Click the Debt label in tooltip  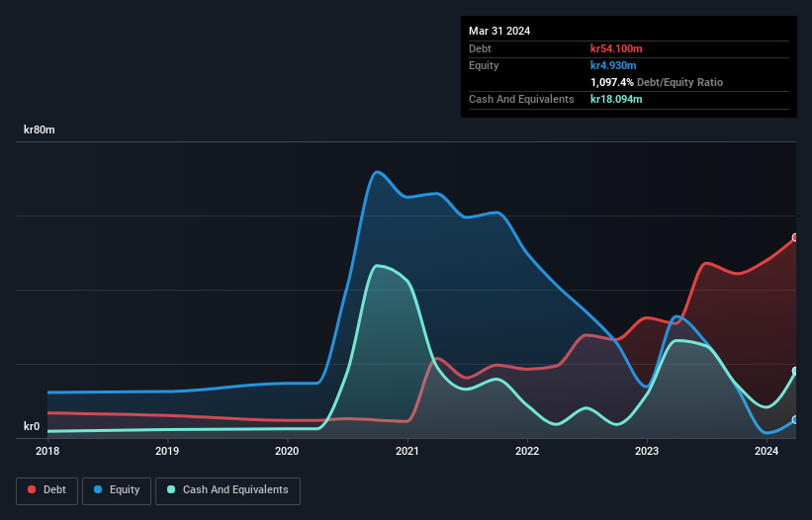[x=480, y=48]
